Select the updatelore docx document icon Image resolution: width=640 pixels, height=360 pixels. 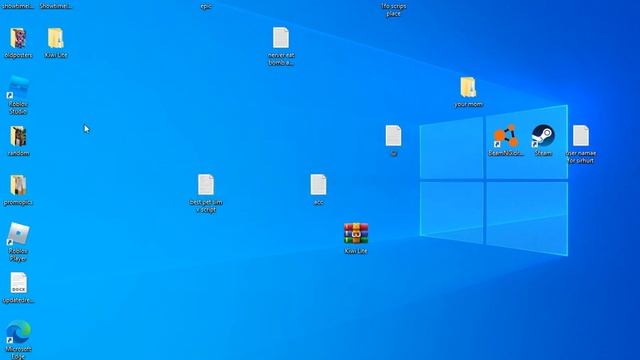18,283
